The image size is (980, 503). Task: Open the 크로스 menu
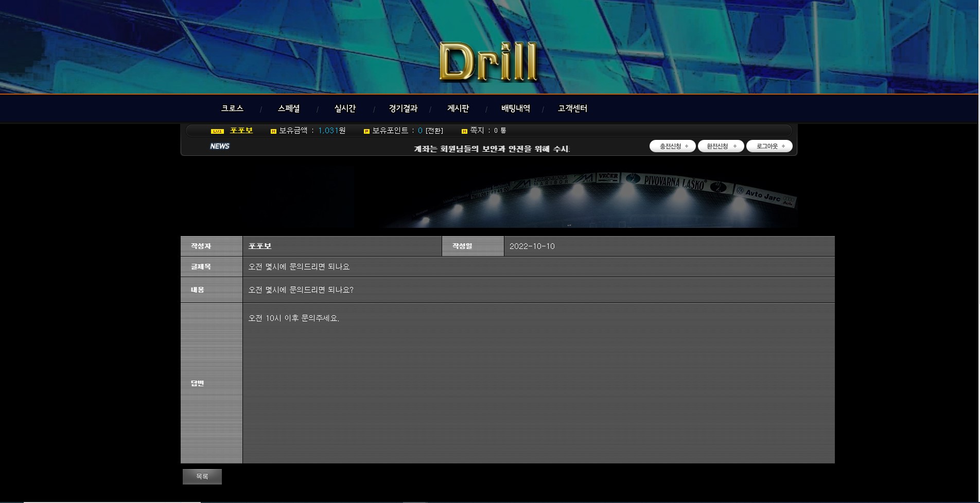point(232,109)
